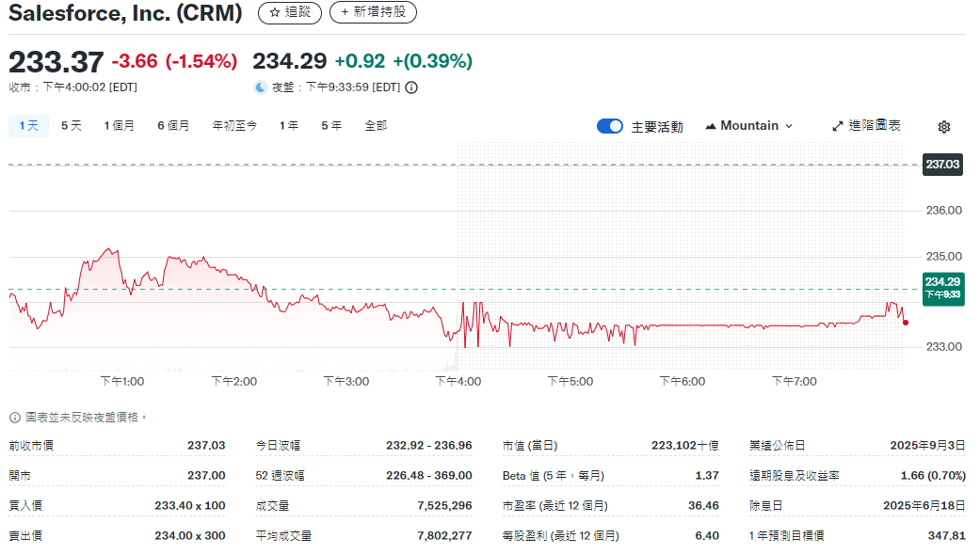
Task: Switch to the 5天 range tab
Action: point(72,125)
